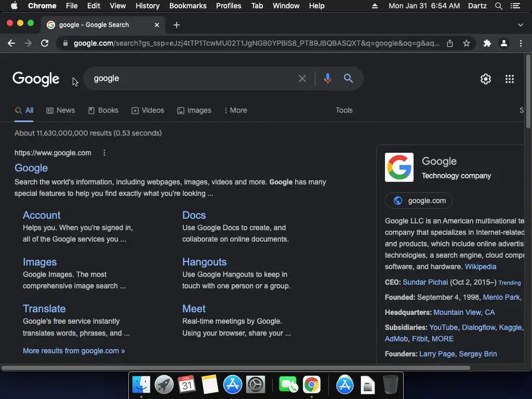Open the Meet sitelink
Image resolution: width=532 pixels, height=399 pixels.
click(194, 309)
